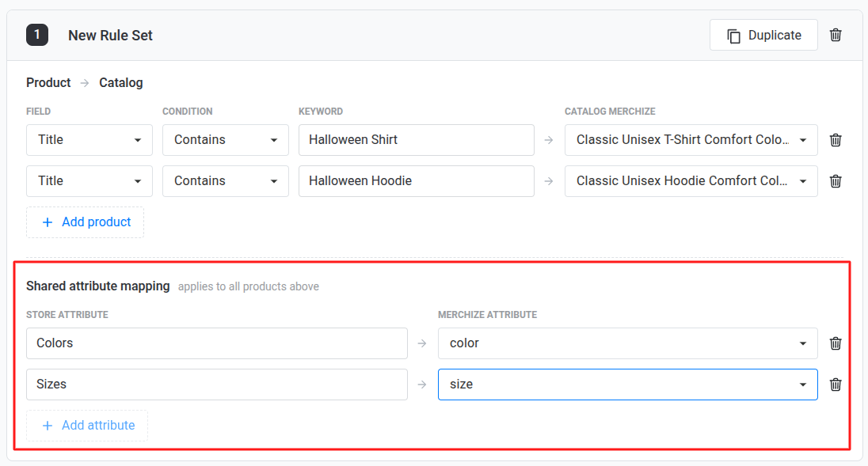This screenshot has height=466, width=868.
Task: Open Condition dropdown for Halloween Hoodie row
Action: click(225, 180)
